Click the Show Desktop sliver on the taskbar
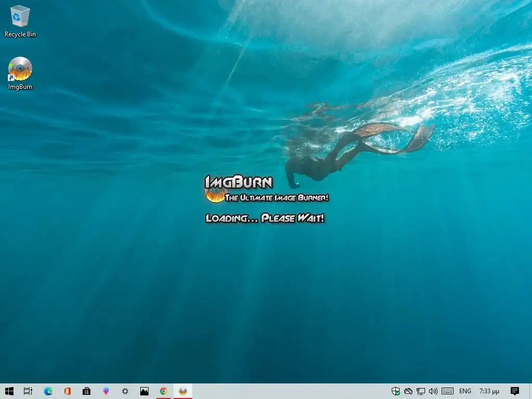Viewport: 532px width, 399px height. tap(530, 391)
